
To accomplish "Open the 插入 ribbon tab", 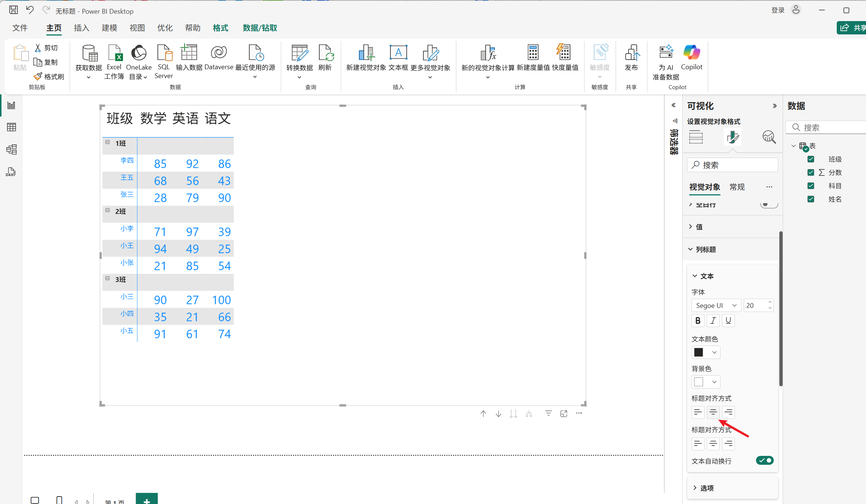I will (81, 28).
